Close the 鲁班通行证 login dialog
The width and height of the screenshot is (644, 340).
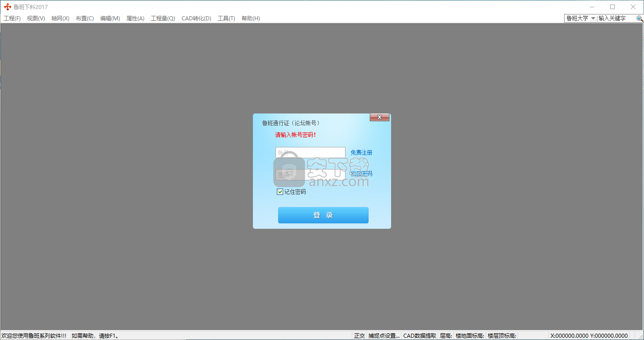coord(379,117)
